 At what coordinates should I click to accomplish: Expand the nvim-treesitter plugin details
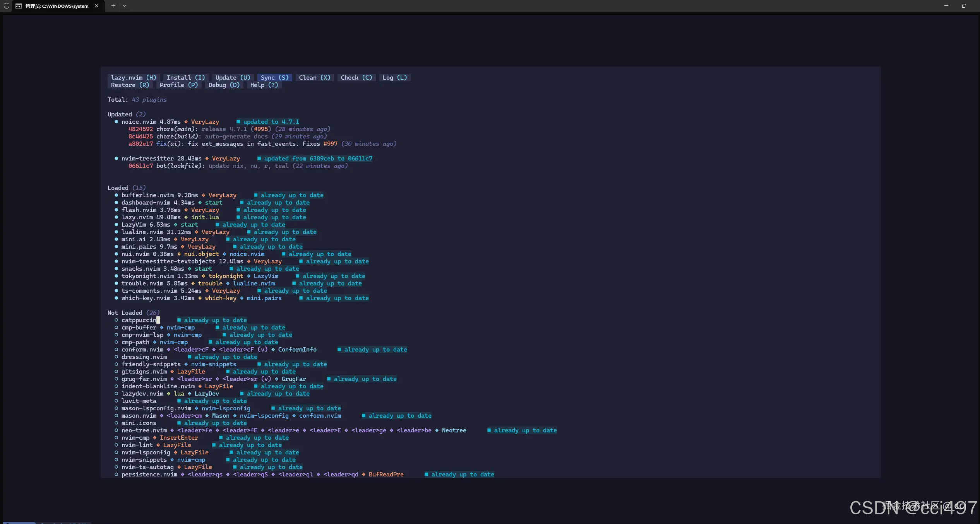point(147,159)
